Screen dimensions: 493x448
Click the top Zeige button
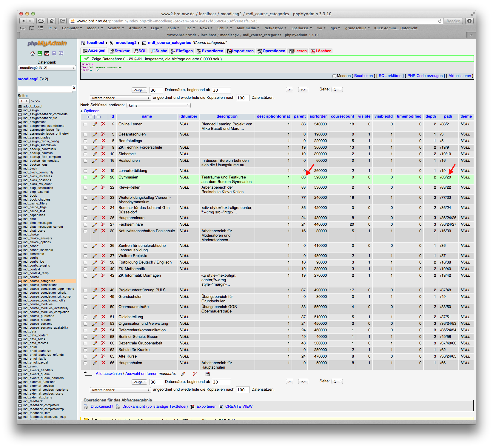(x=139, y=90)
